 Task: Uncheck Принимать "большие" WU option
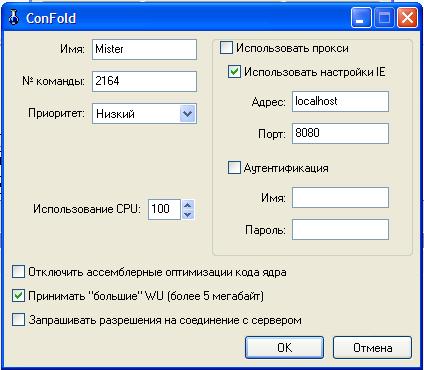pyautogui.click(x=18, y=296)
